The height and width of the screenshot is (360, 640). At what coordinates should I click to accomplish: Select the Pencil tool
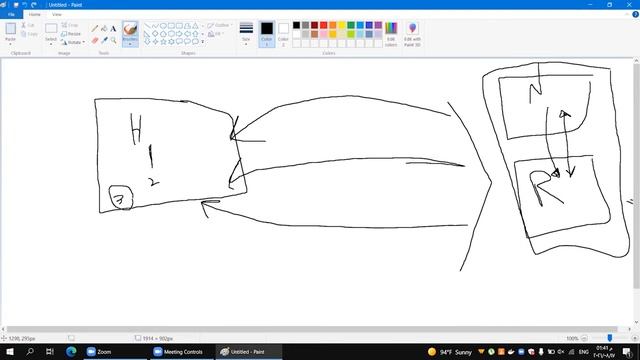pyautogui.click(x=95, y=28)
